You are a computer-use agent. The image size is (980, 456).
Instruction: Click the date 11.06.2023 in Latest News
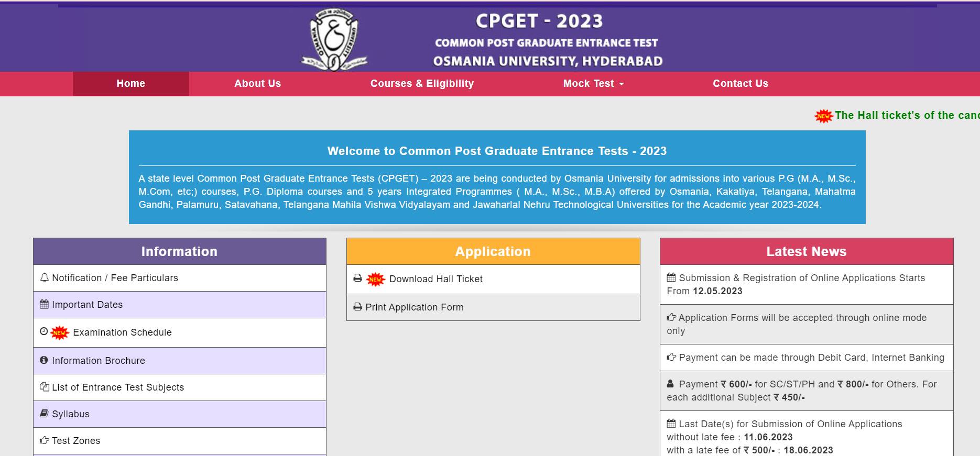pyautogui.click(x=768, y=437)
